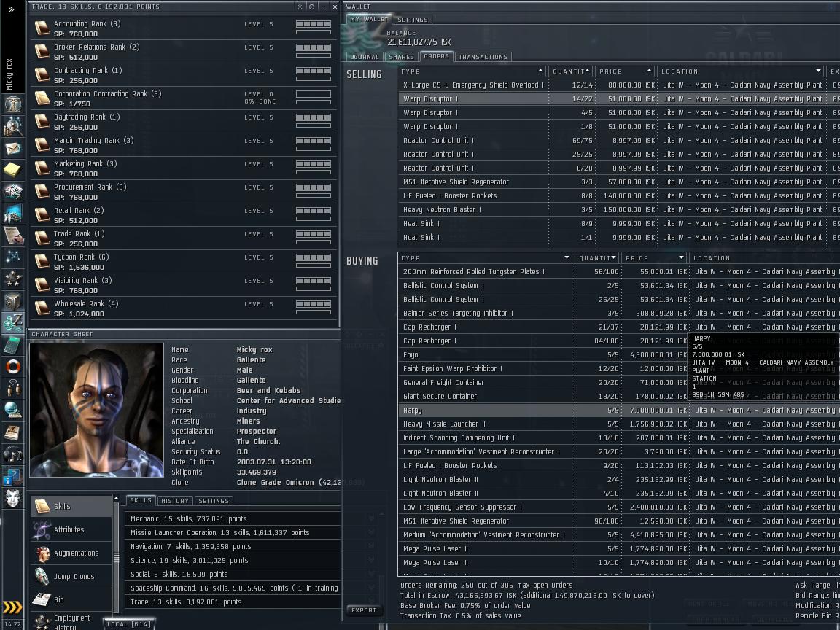
Task: Open the wallet Settings tab
Action: [413, 20]
